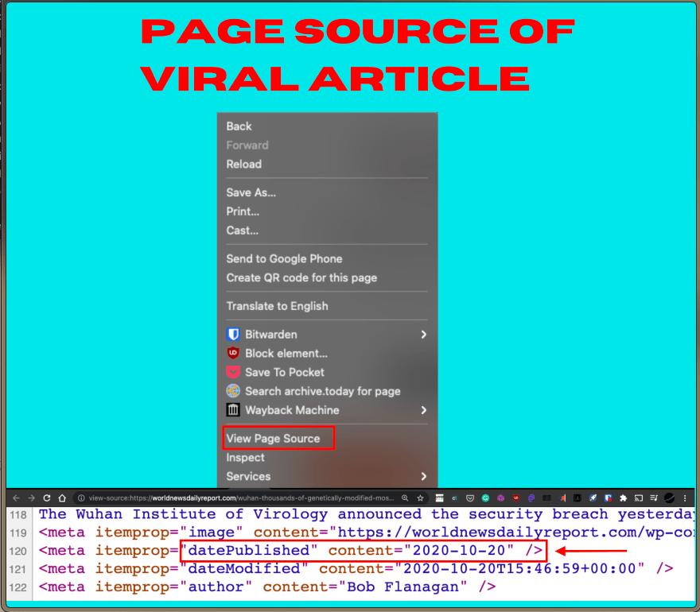
Task: Click the image content URL on line 119
Action: coord(515,533)
